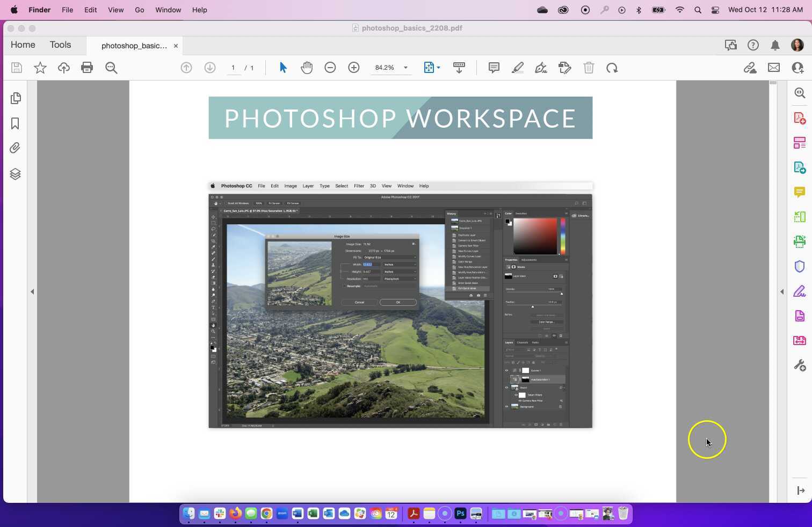Send file by email envelope icon

[773, 68]
